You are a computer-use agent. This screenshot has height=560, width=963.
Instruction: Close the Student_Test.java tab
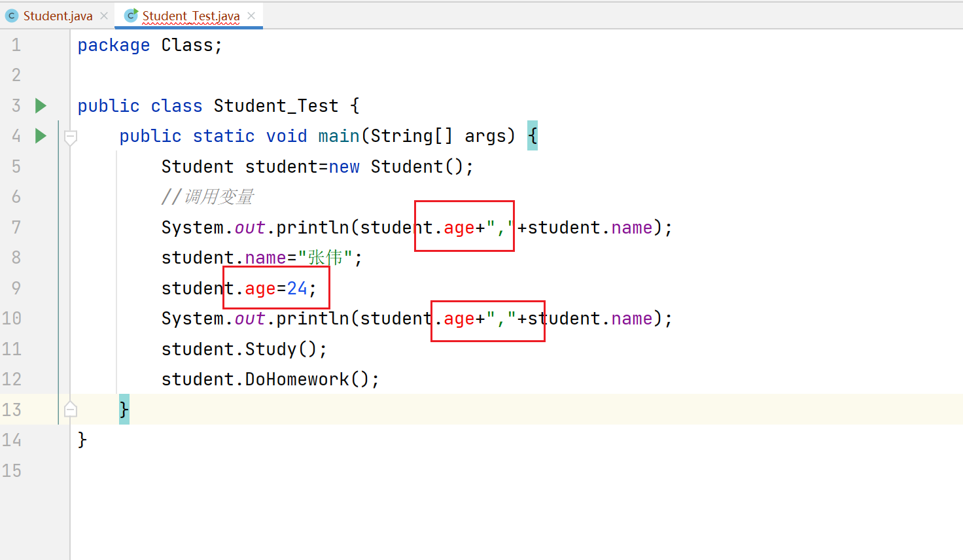(x=251, y=16)
